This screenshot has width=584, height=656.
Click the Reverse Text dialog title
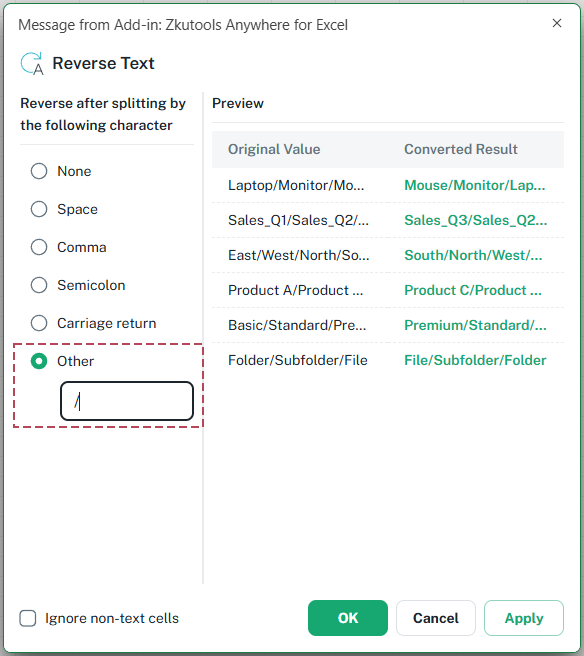tap(103, 64)
